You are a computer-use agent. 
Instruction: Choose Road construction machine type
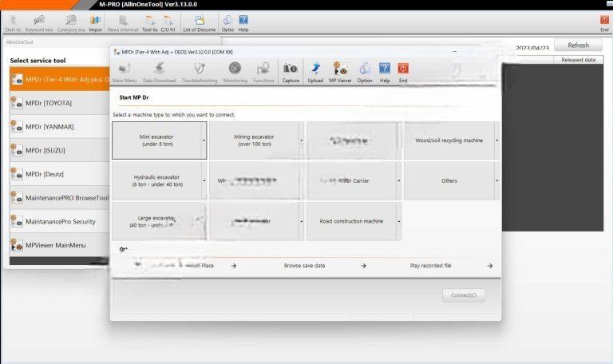point(351,221)
